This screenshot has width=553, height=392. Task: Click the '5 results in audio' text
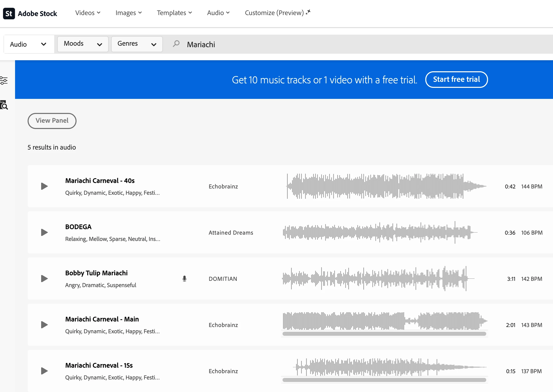52,147
